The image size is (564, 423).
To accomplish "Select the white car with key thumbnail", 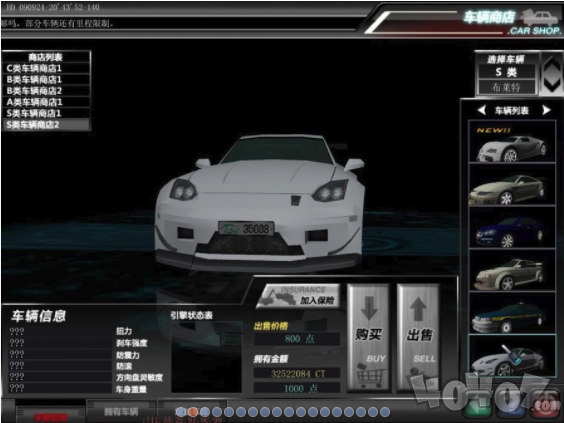I will [512, 355].
